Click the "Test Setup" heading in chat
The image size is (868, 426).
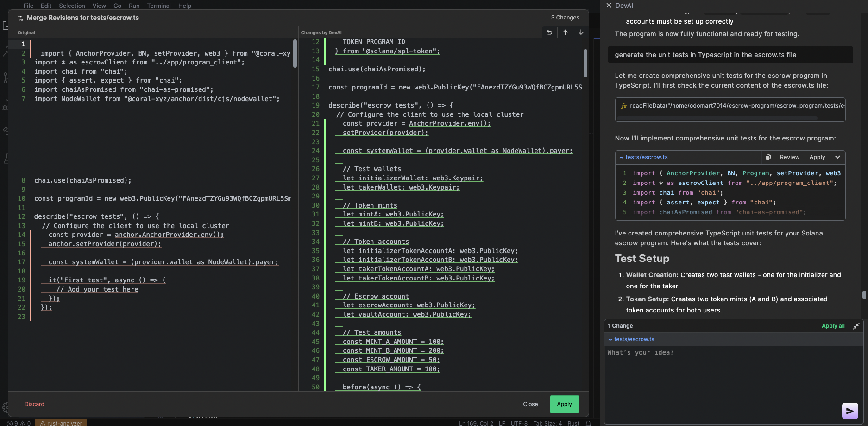pyautogui.click(x=642, y=259)
